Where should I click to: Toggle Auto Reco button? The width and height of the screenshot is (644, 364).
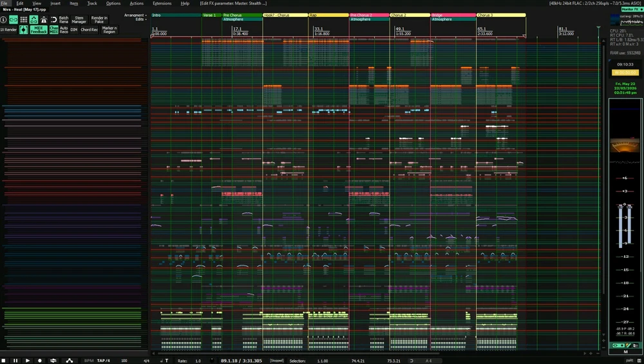coord(64,30)
